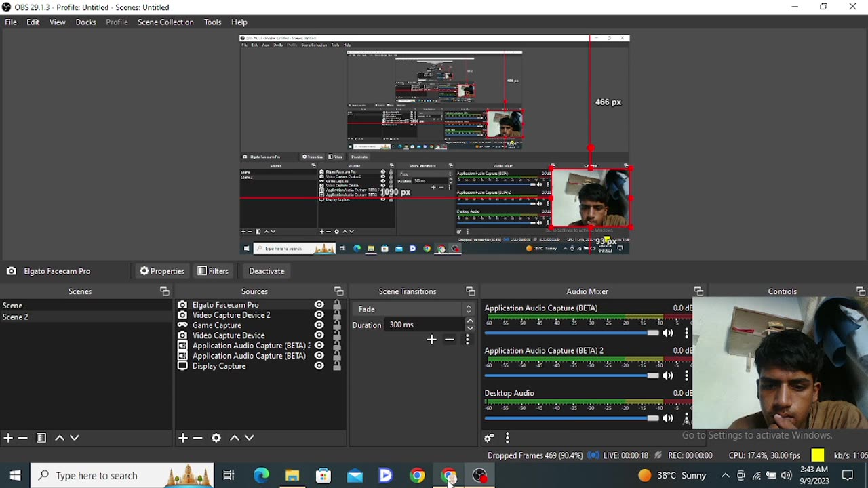Move scene up in Scenes toolbar
The width and height of the screenshot is (868, 488).
[60, 438]
